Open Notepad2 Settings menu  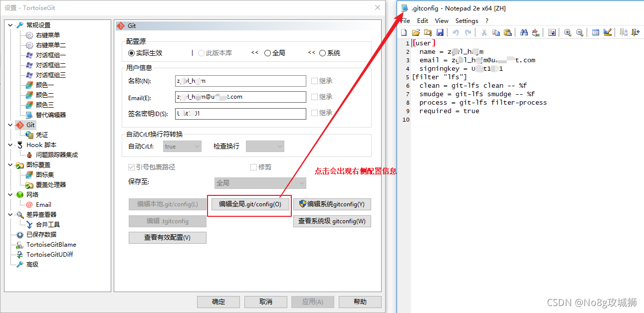pyautogui.click(x=467, y=20)
